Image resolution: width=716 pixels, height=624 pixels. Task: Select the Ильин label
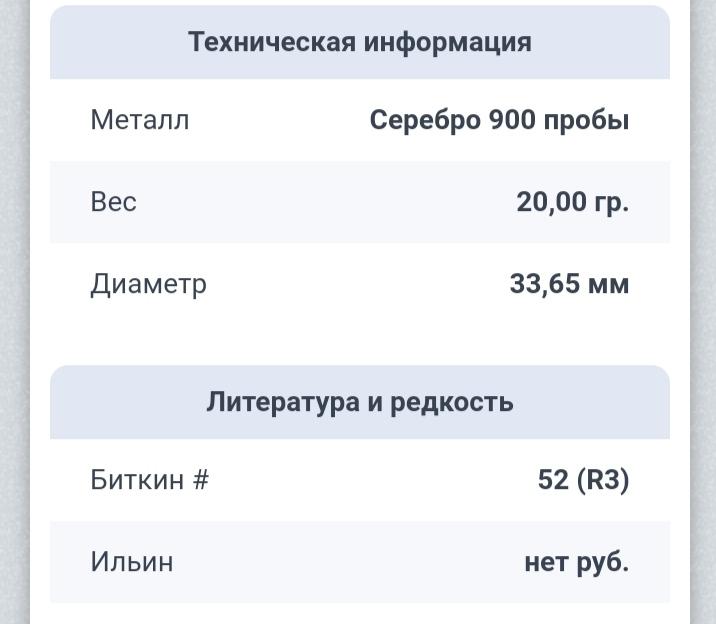(x=132, y=562)
